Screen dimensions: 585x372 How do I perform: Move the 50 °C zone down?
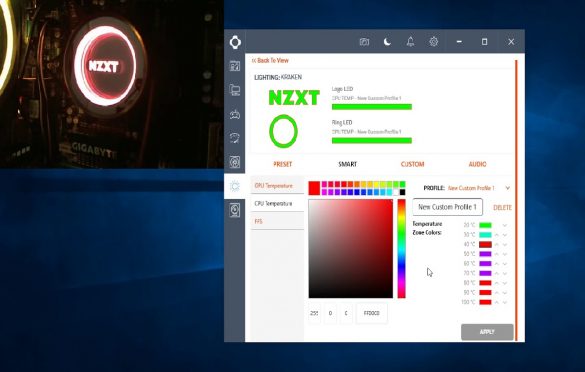pyautogui.click(x=505, y=254)
